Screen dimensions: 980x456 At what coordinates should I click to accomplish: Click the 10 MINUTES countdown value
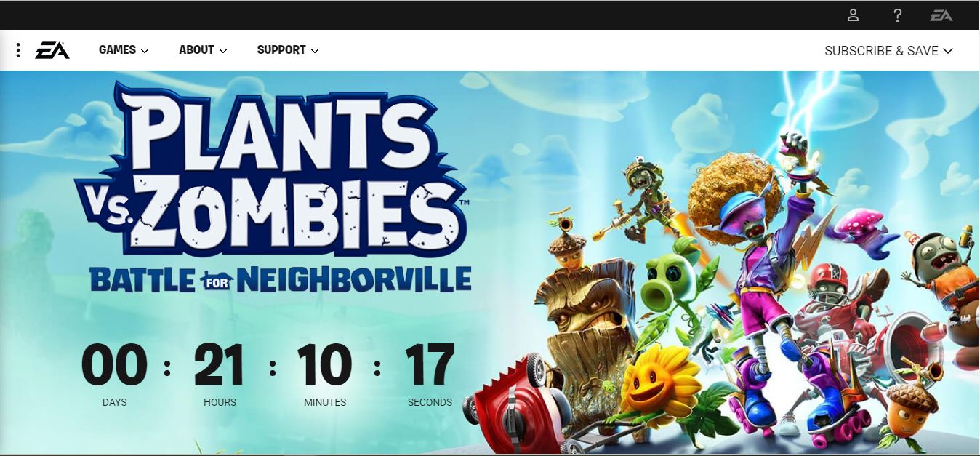point(324,366)
